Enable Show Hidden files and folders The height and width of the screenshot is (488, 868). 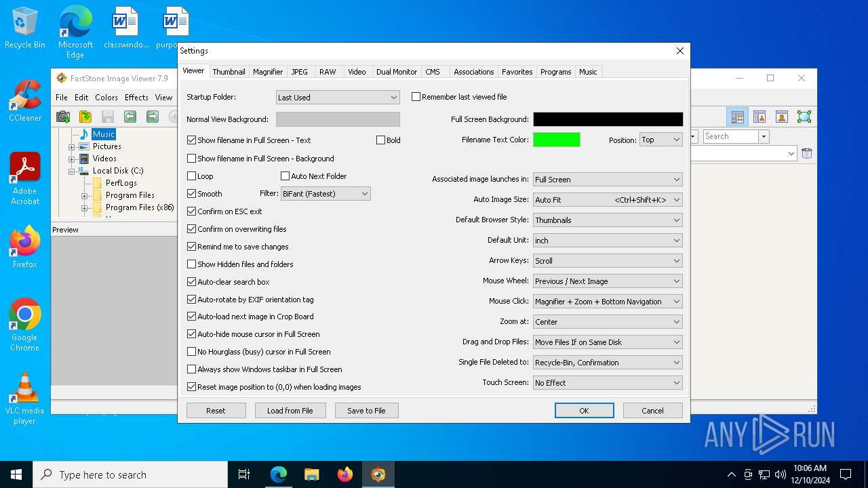point(192,264)
